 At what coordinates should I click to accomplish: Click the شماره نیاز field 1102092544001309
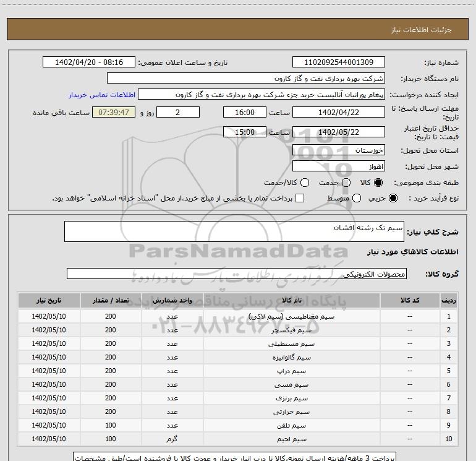click(339, 62)
